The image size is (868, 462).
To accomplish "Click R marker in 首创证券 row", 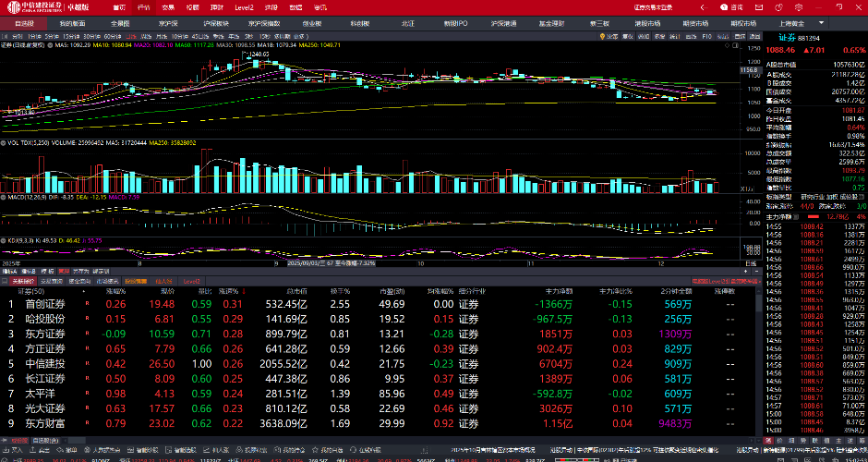I will click(87, 304).
